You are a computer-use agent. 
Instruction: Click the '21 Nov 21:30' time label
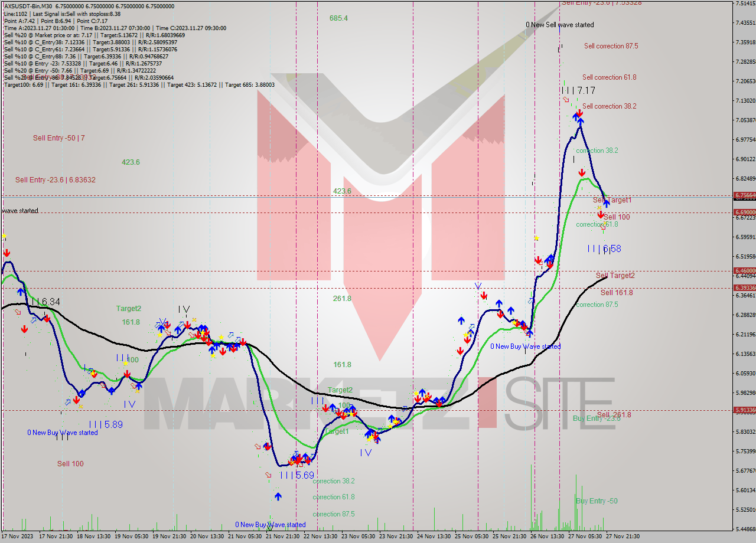[x=283, y=537]
